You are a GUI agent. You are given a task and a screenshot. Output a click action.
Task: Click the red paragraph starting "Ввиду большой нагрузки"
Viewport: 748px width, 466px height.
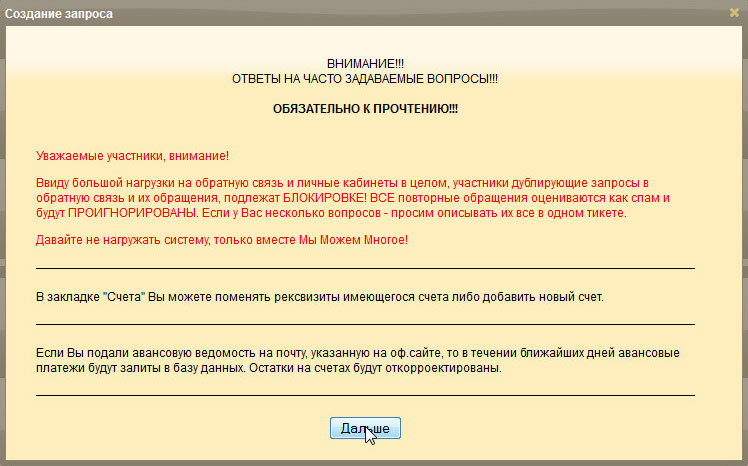point(353,198)
